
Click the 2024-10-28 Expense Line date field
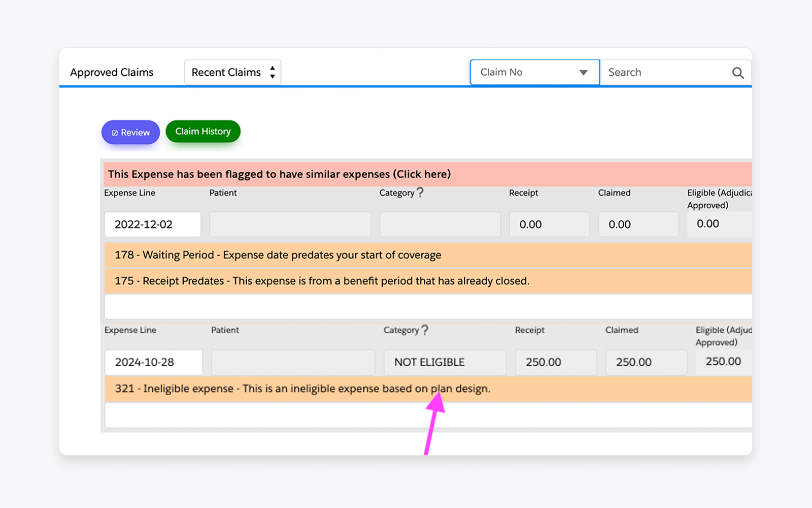pos(153,362)
